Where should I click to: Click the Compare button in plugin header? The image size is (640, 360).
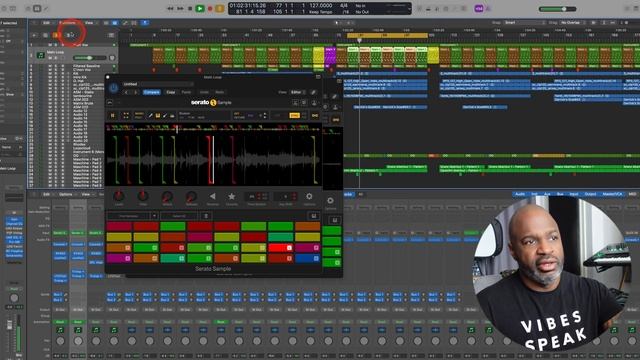pyautogui.click(x=151, y=92)
